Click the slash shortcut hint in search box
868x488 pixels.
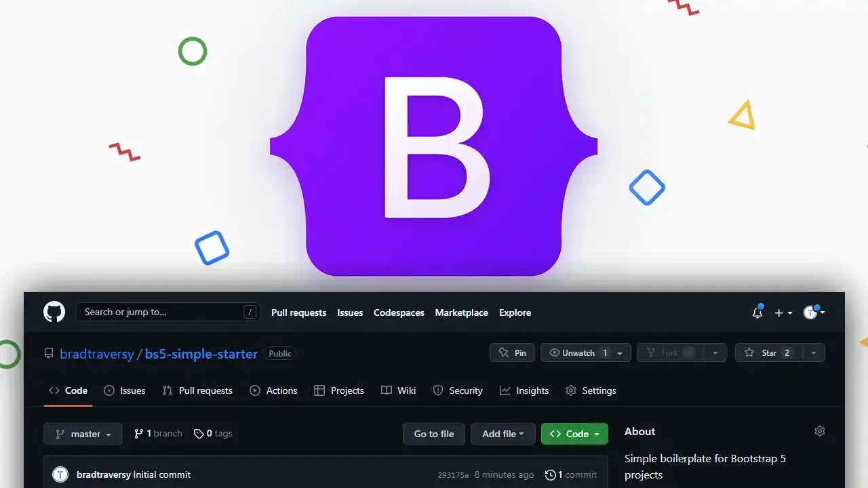point(250,312)
